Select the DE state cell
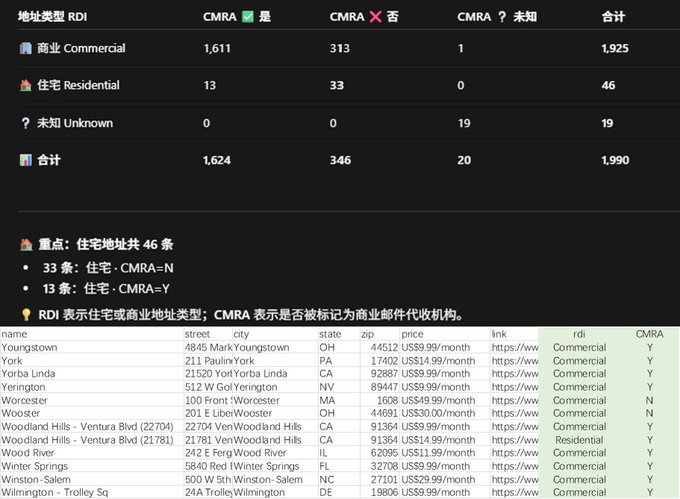This screenshot has height=499, width=680. (339, 492)
